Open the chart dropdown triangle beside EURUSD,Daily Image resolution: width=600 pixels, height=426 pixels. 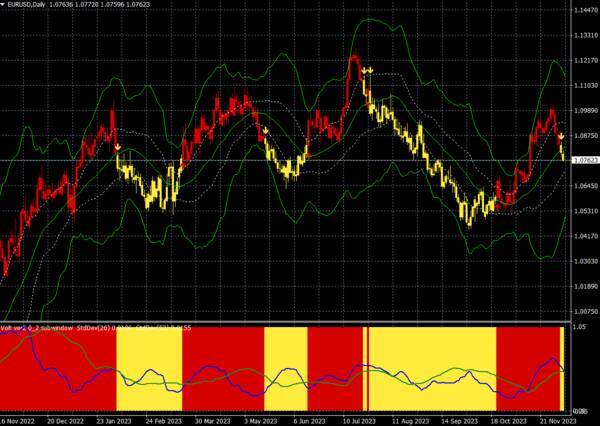pos(4,6)
